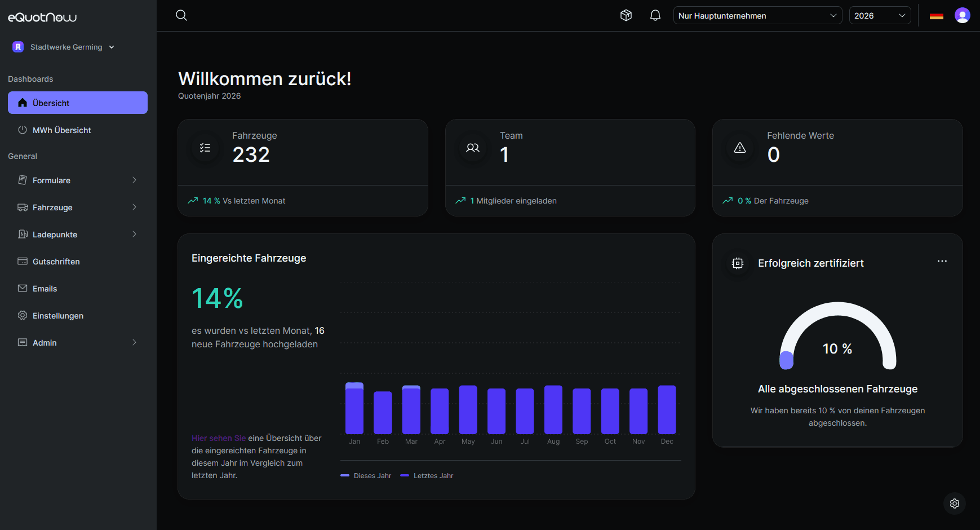Switch language via German flag icon
This screenshot has height=530, width=980.
[x=937, y=16]
